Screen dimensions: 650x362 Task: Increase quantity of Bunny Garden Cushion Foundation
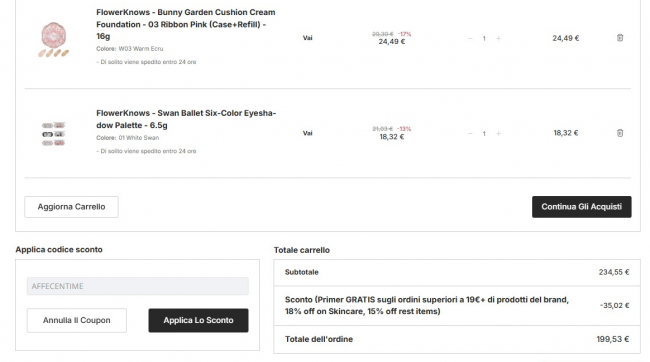click(498, 38)
